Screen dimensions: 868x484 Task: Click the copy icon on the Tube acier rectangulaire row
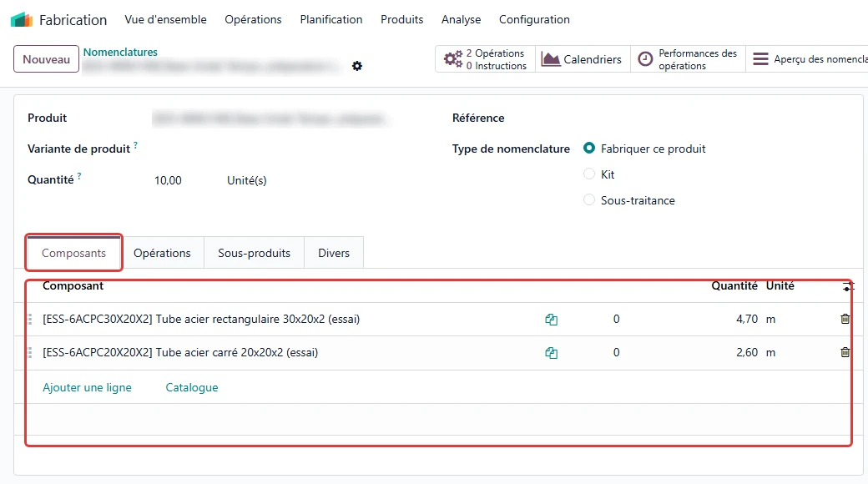click(x=551, y=320)
